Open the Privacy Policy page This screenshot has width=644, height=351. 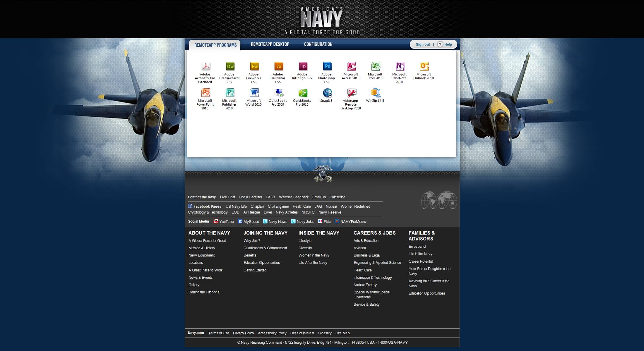[243, 333]
